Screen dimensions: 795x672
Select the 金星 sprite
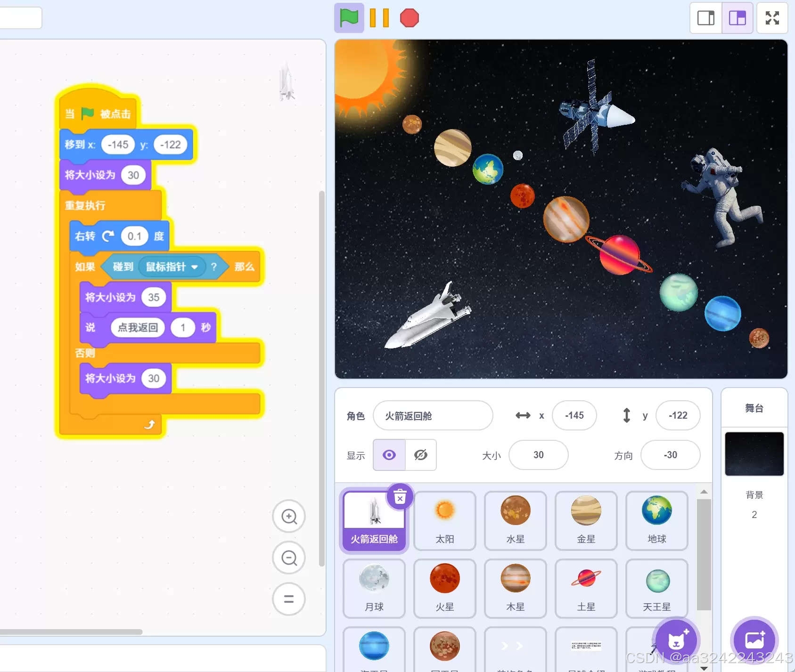[586, 520]
